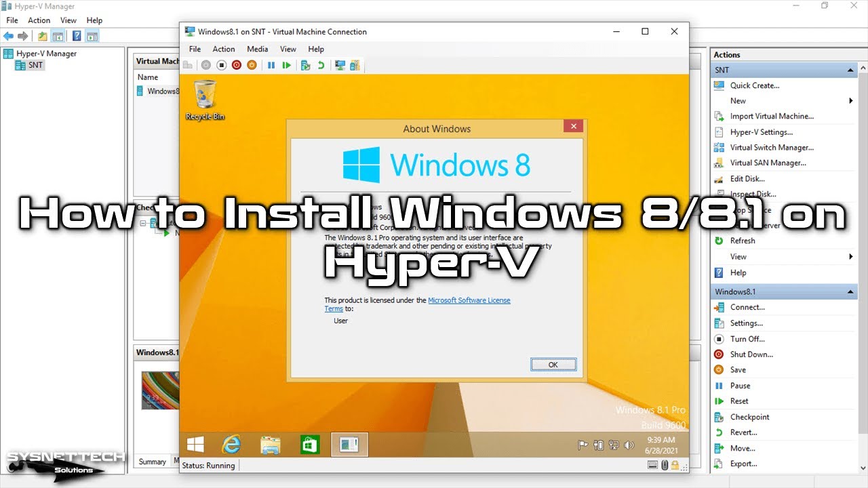Click Edit Disk in the Actions pane

747,179
